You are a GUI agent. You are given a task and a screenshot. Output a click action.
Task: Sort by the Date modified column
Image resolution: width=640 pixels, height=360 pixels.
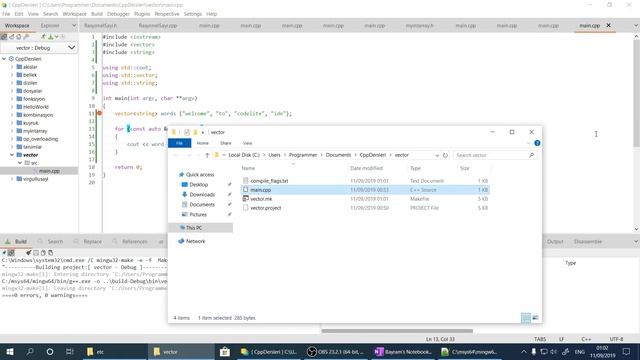pyautogui.click(x=367, y=168)
